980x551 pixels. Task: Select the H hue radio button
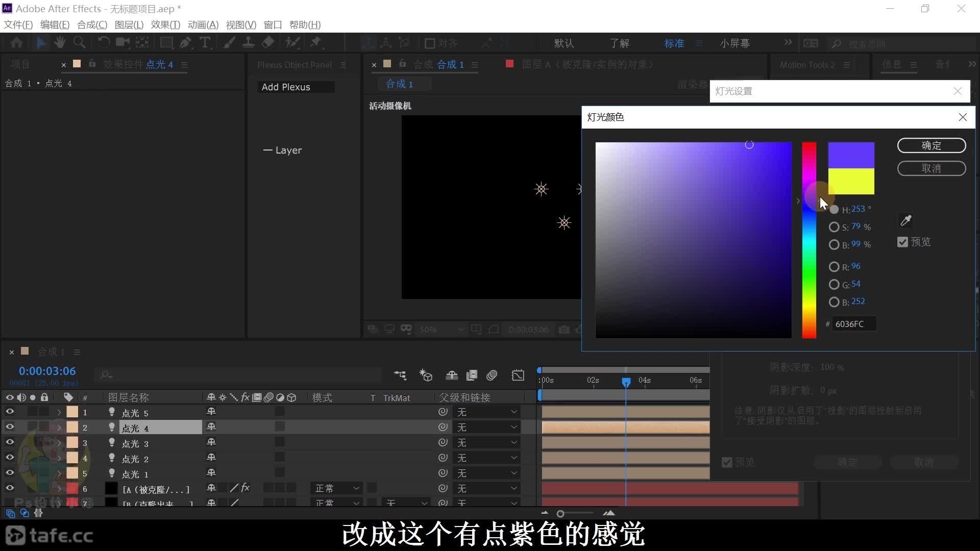[x=834, y=210]
